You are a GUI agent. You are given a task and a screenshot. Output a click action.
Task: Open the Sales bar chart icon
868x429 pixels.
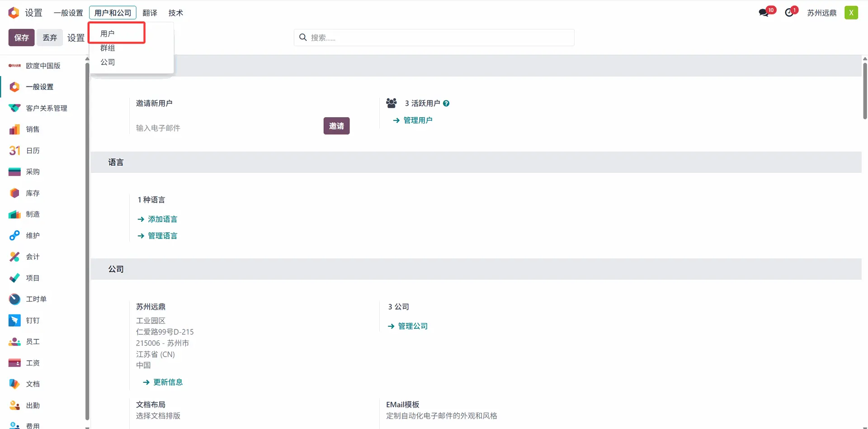pyautogui.click(x=14, y=129)
